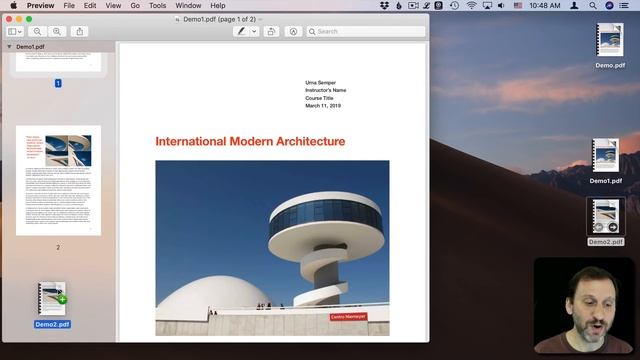Viewport: 640px width, 360px height.
Task: Open the Window menu
Action: pyautogui.click(x=188, y=5)
